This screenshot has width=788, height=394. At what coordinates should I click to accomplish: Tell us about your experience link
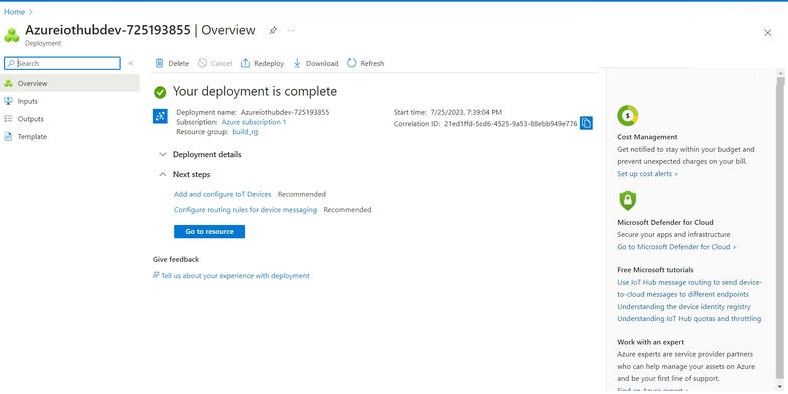(235, 275)
